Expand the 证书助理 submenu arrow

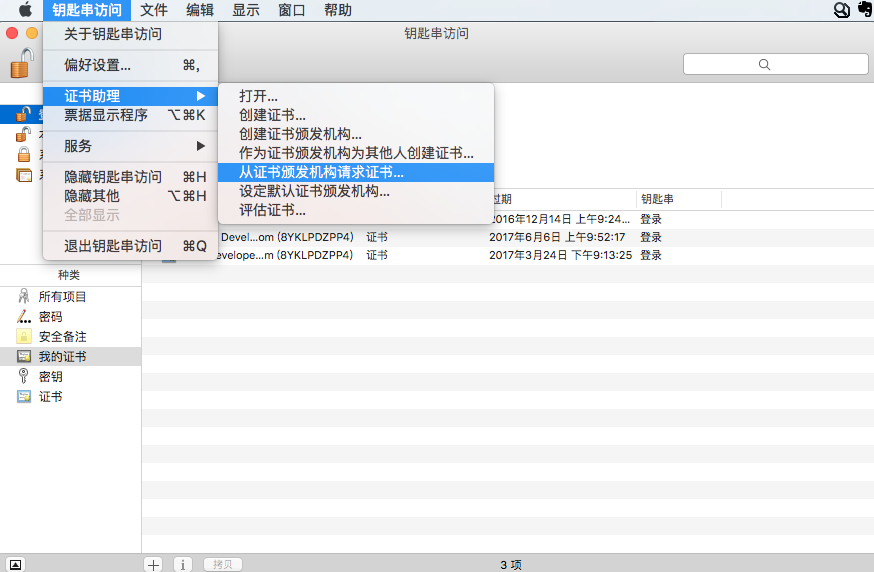pos(201,96)
